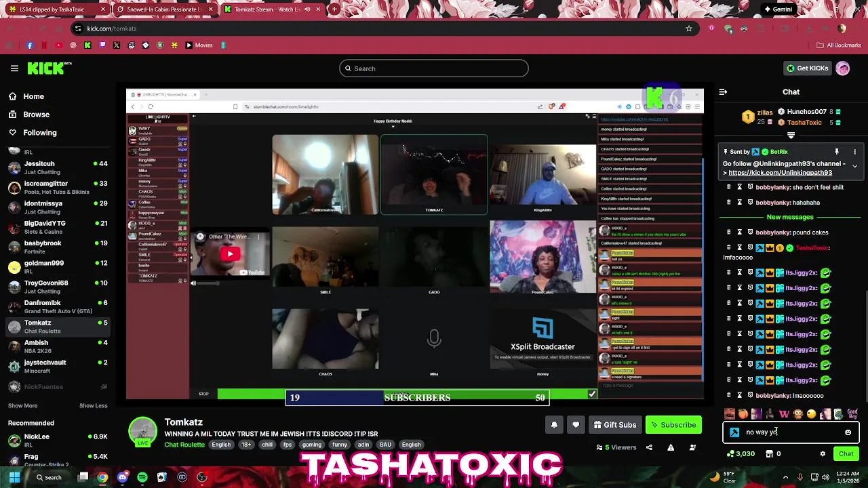Click the KICK logo
The height and width of the screenshot is (488, 868).
click(49, 68)
